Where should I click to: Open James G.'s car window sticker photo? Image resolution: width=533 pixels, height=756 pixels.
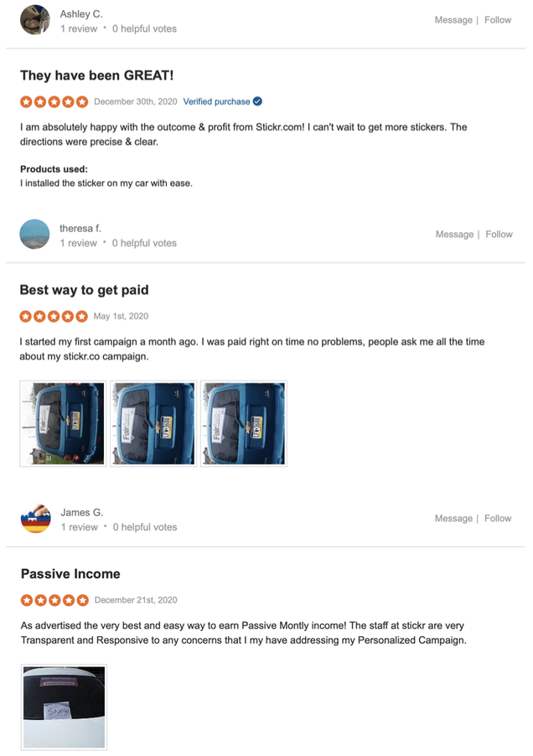tap(65, 707)
